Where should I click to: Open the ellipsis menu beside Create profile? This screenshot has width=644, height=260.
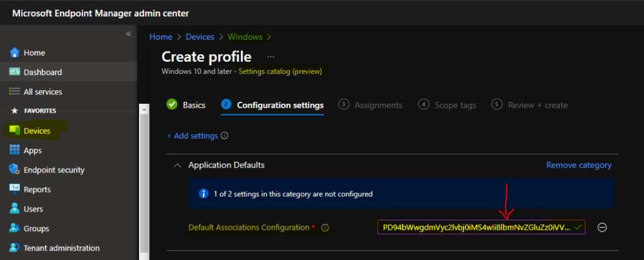coord(270,57)
